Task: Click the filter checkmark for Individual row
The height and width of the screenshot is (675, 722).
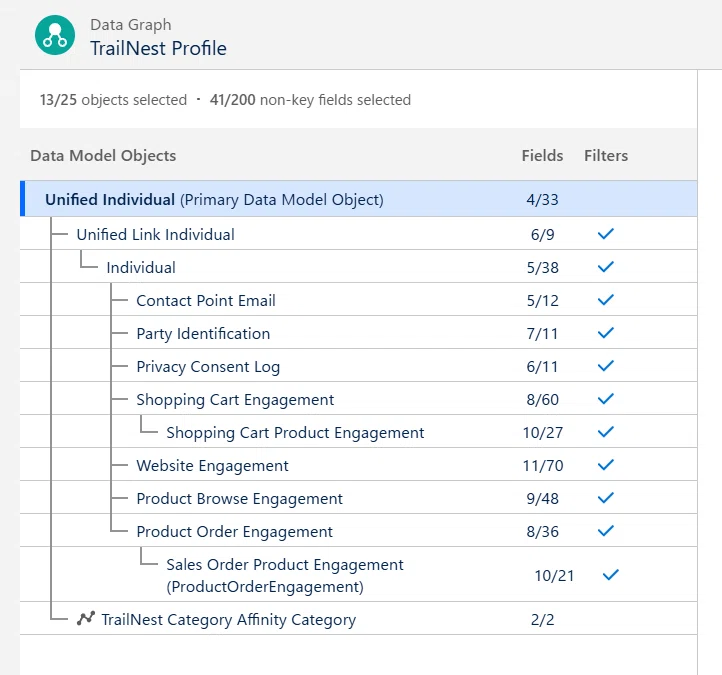Action: pyautogui.click(x=606, y=267)
